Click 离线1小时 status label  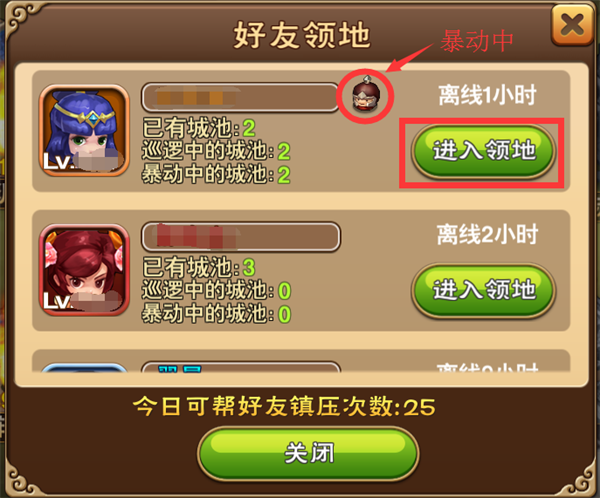(487, 95)
